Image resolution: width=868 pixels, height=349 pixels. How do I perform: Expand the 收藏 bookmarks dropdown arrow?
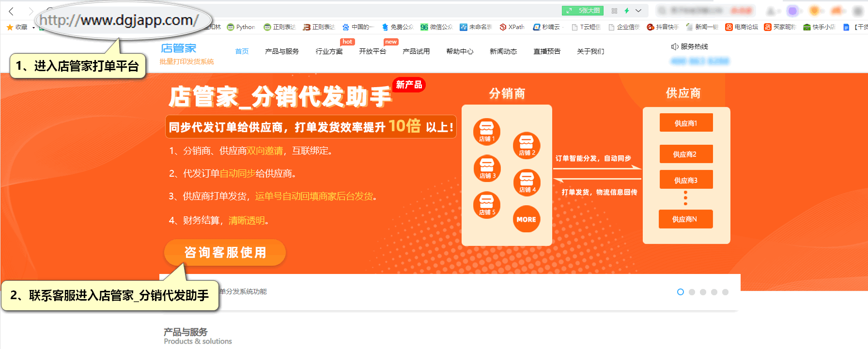(33, 28)
